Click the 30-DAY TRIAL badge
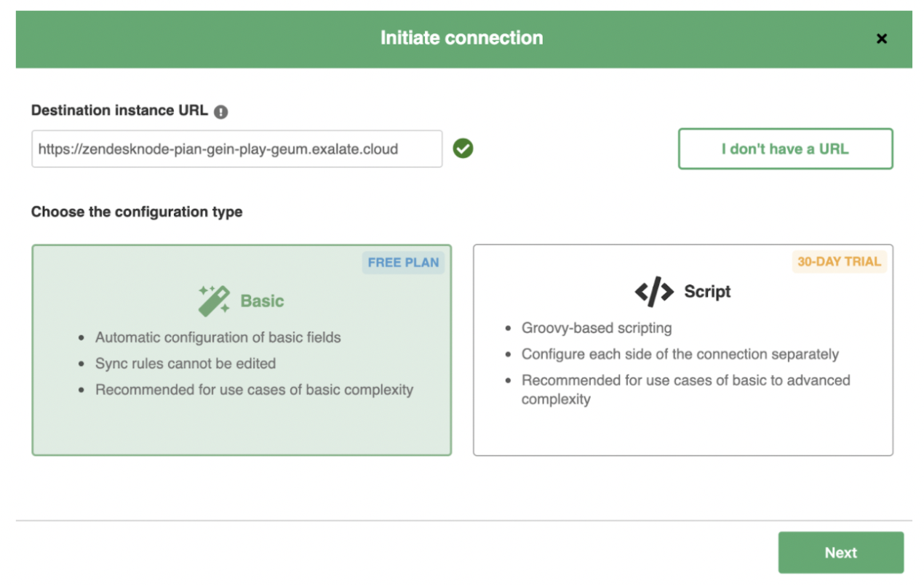Screen dimensions: 924x585 (839, 262)
